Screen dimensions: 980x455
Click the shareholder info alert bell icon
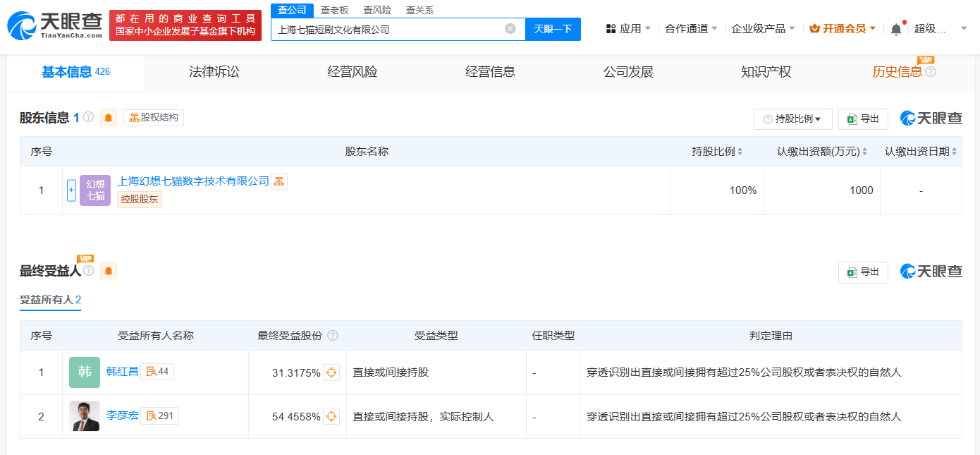click(x=109, y=118)
